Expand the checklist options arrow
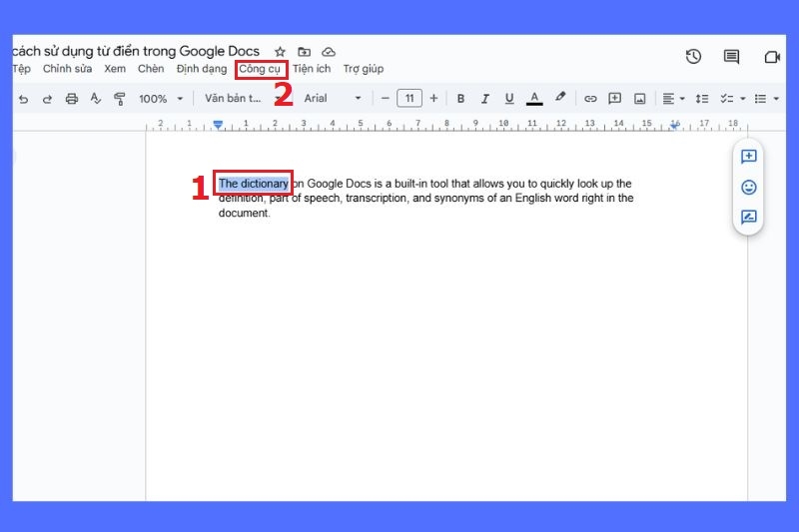Image resolution: width=799 pixels, height=532 pixels. pyautogui.click(x=742, y=99)
